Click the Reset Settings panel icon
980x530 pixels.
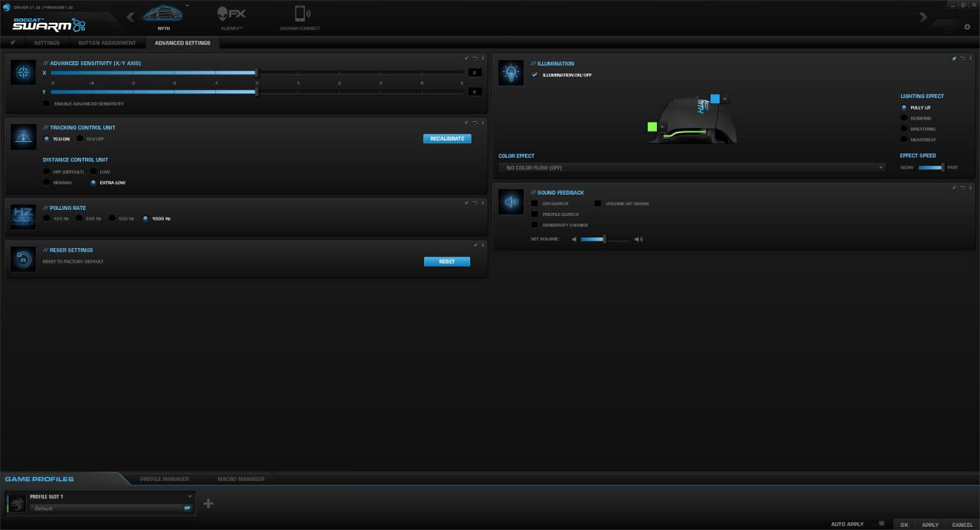(24, 260)
